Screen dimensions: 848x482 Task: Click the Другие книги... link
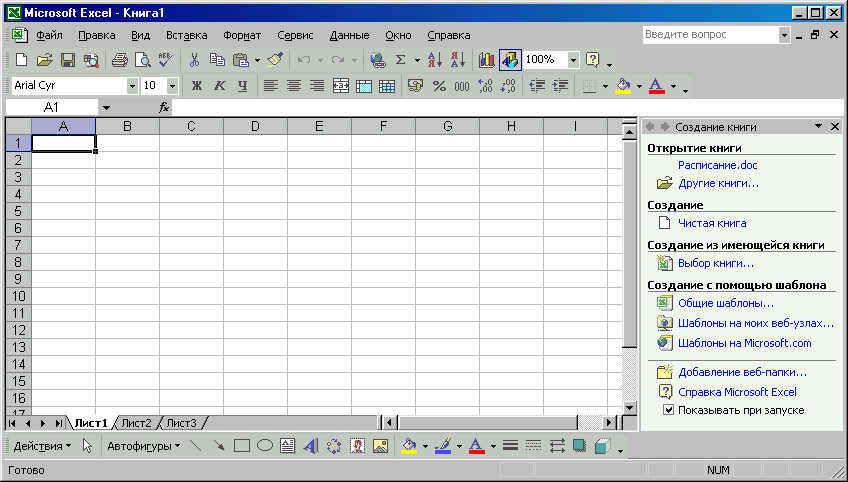click(718, 183)
